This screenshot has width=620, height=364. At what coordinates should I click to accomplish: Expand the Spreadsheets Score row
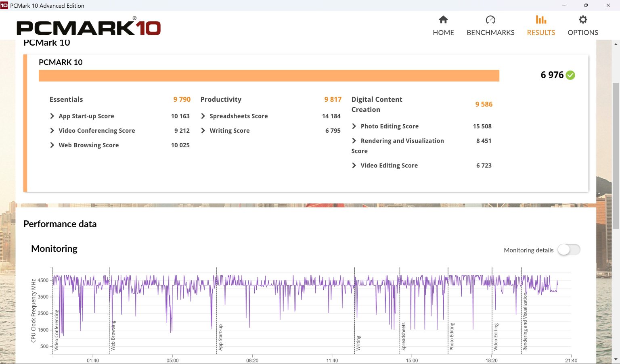tap(203, 116)
